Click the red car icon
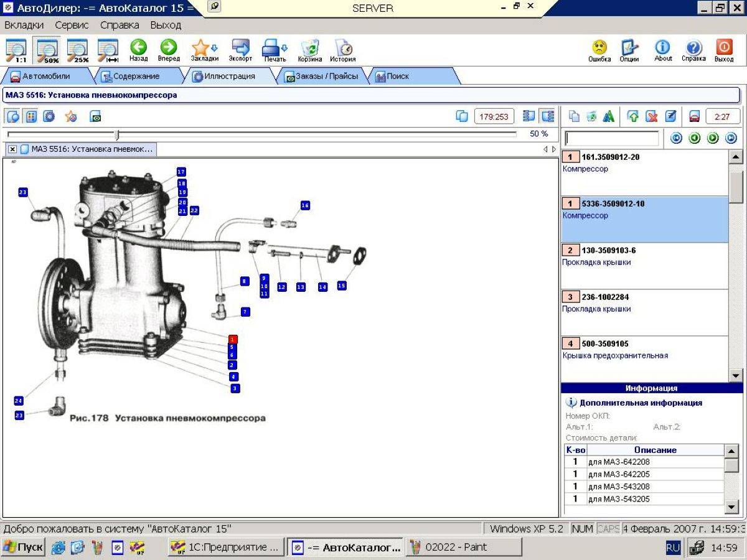This screenshot has height=560, width=747. point(695,116)
